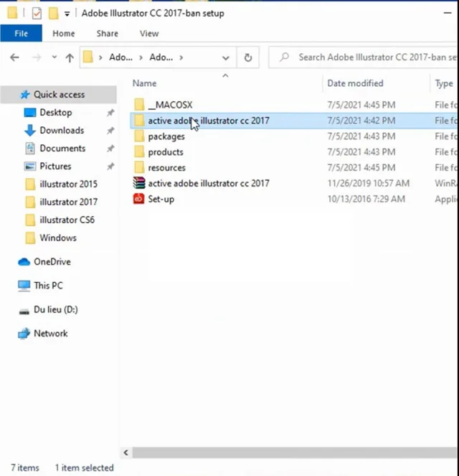This screenshot has height=476, width=459.
Task: Sort files by Type column header
Action: coord(444,83)
